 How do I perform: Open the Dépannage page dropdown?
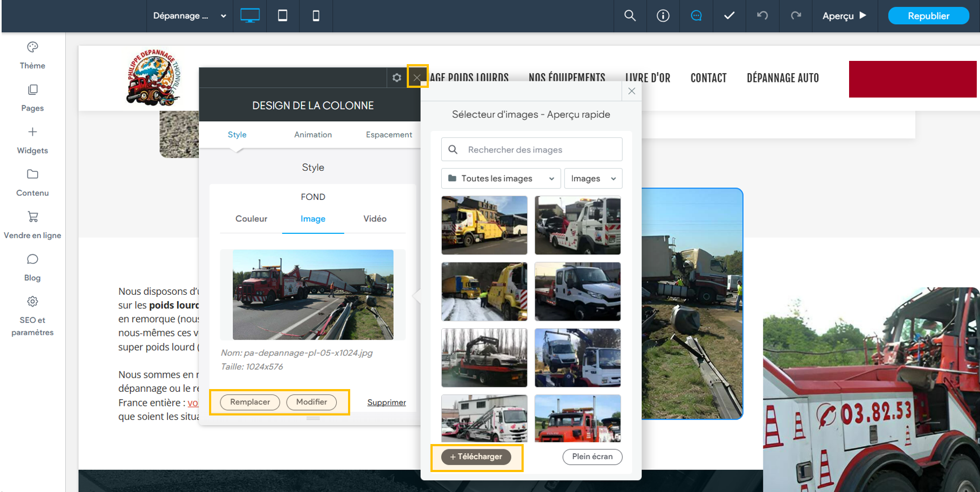(x=189, y=16)
